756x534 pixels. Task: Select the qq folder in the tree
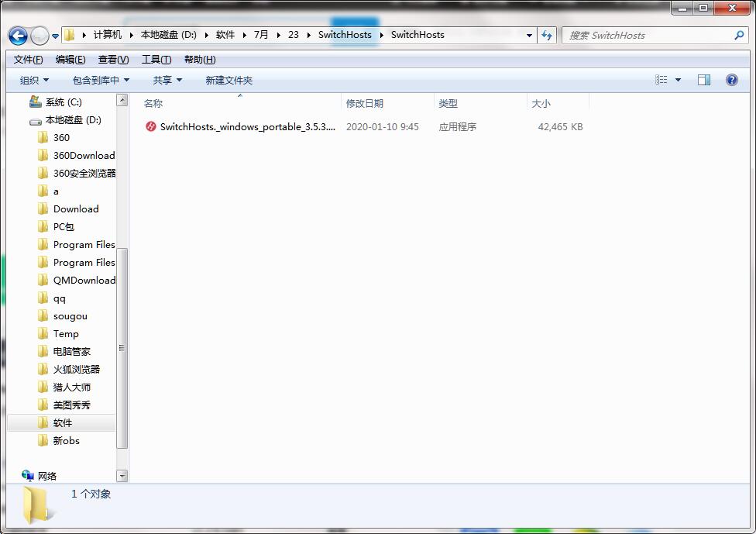pos(59,298)
